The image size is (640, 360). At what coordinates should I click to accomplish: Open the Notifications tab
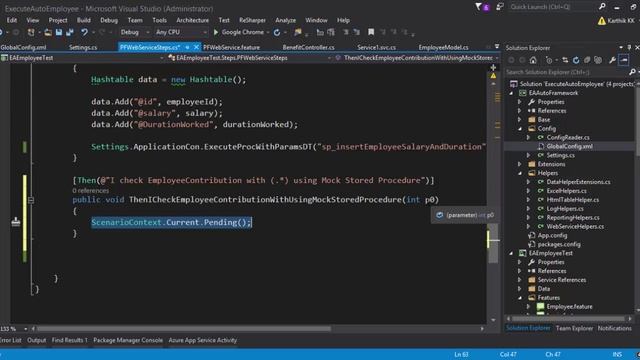[614, 328]
